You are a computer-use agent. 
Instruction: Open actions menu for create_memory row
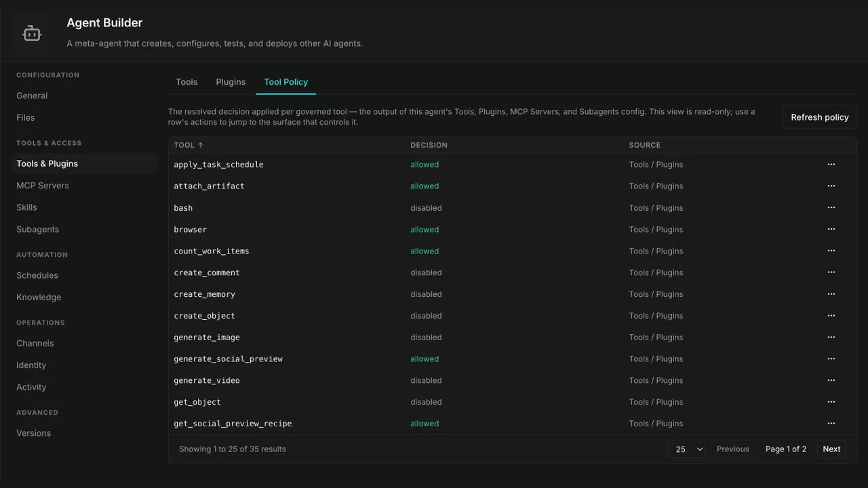tap(831, 294)
